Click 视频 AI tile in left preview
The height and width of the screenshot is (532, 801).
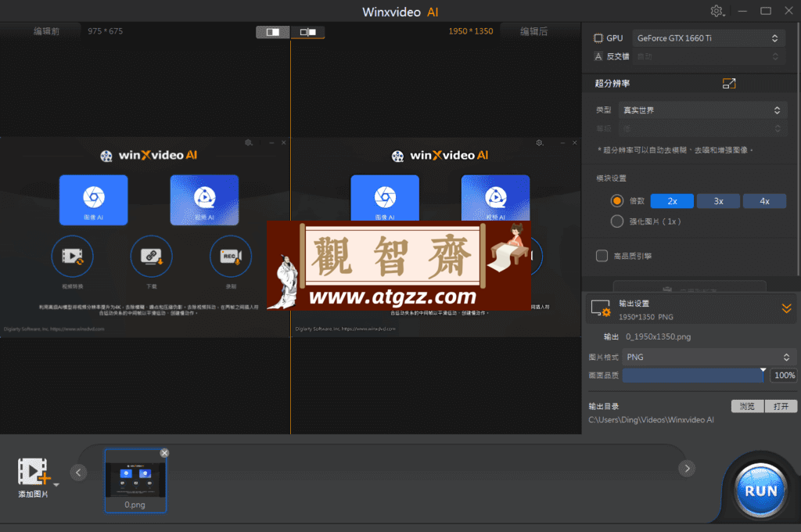(204, 199)
